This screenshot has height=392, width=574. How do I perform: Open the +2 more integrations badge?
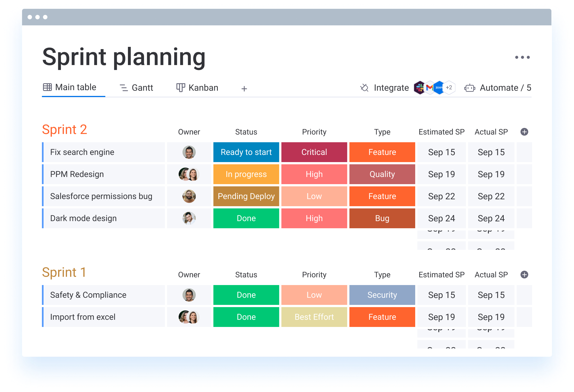pyautogui.click(x=449, y=88)
